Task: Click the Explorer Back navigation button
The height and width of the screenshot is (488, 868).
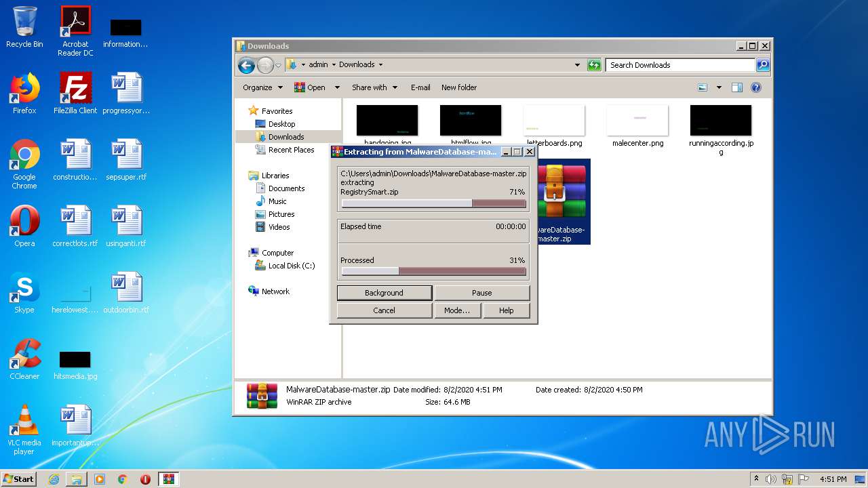Action: 246,65
